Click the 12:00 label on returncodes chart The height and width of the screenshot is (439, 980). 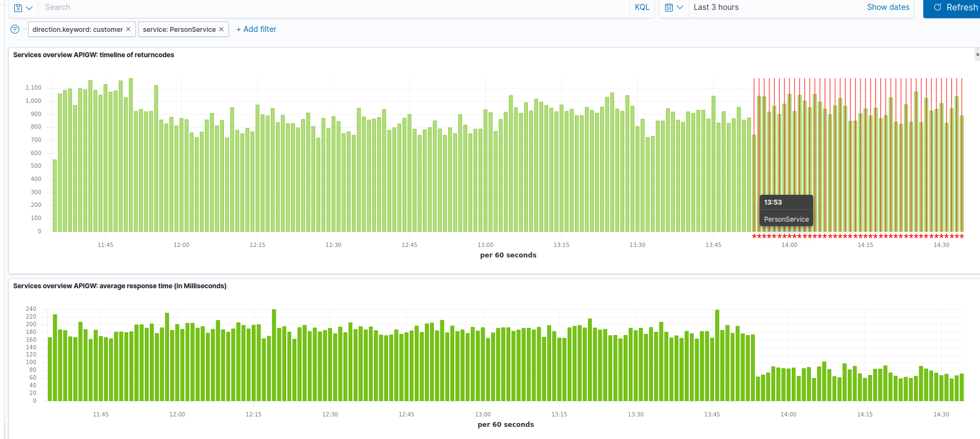(181, 245)
